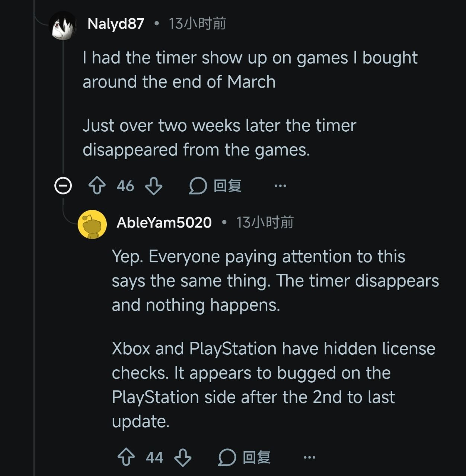
Task: Reply to AbleYam5020's comment via 回复
Action: point(245,457)
